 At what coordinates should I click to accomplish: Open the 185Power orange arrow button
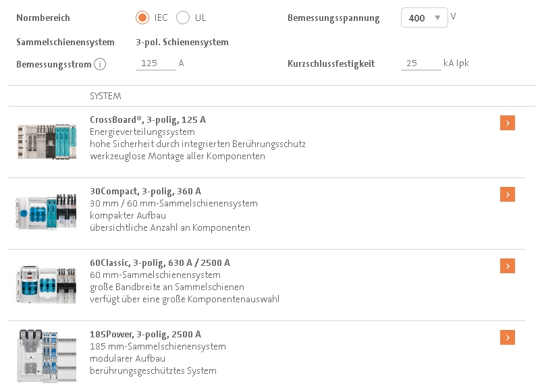(x=508, y=337)
